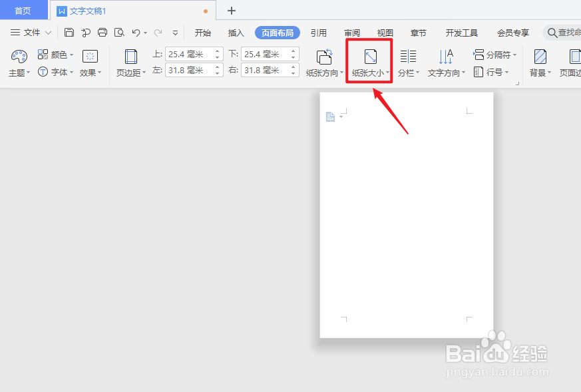Click the left margin 左 input field
581x392 pixels.
[x=190, y=70]
